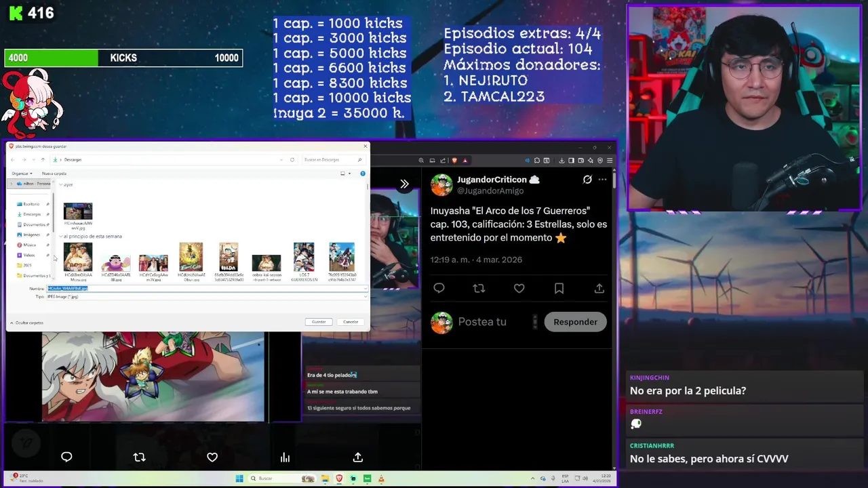The height and width of the screenshot is (488, 868).
Task: Click the double-chevron collapse panel button
Action: point(404,184)
